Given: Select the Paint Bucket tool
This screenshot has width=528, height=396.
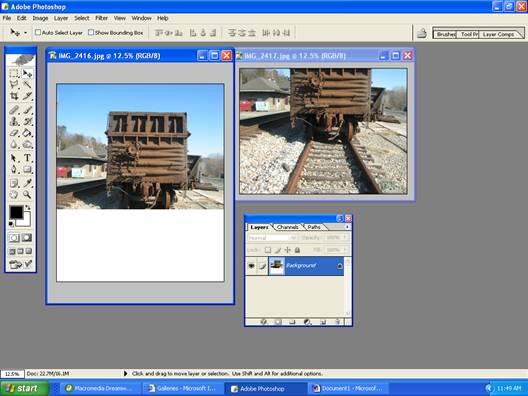Looking at the screenshot, I should tap(27, 133).
